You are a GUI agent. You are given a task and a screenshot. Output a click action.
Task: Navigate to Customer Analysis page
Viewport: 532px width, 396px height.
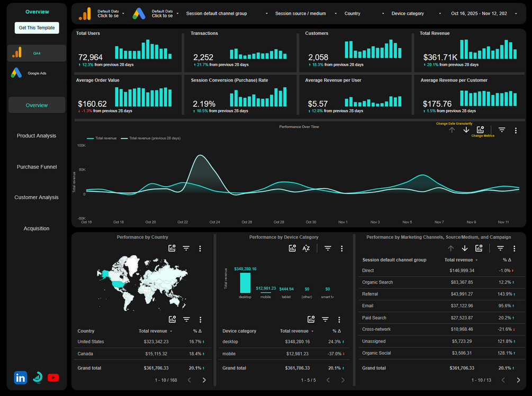(x=37, y=197)
